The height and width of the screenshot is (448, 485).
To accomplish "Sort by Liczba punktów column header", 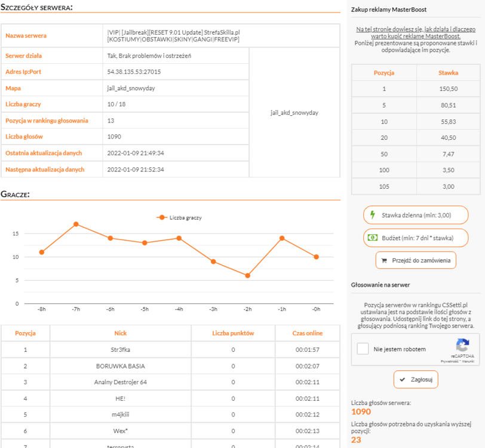I will [x=233, y=333].
